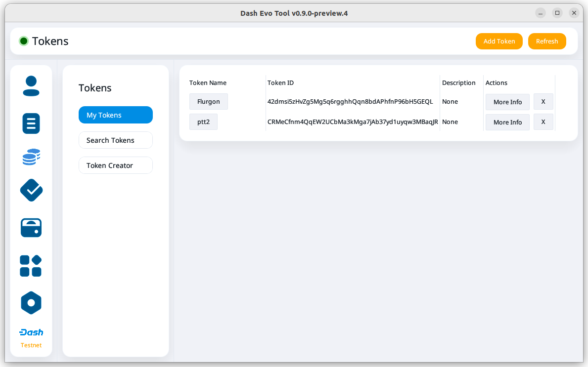Switch to the Search Tokens tab
This screenshot has width=588, height=367.
point(115,140)
